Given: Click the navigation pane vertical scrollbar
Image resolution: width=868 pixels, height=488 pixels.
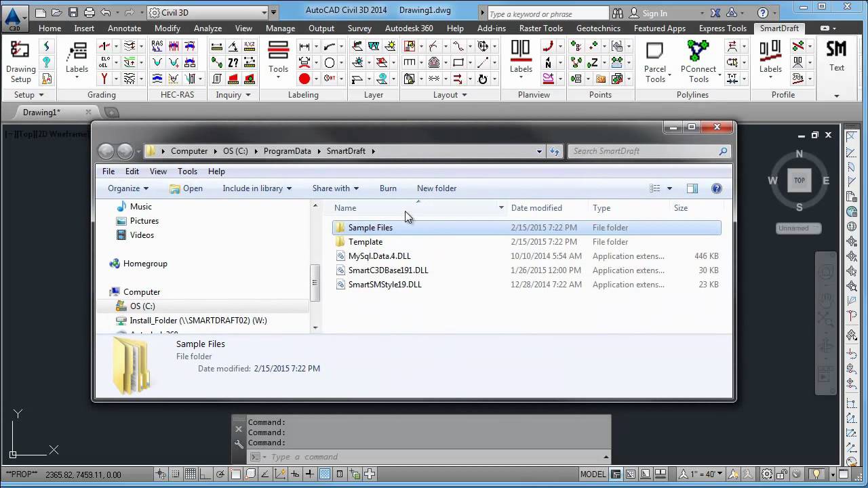Looking at the screenshot, I should tap(315, 281).
